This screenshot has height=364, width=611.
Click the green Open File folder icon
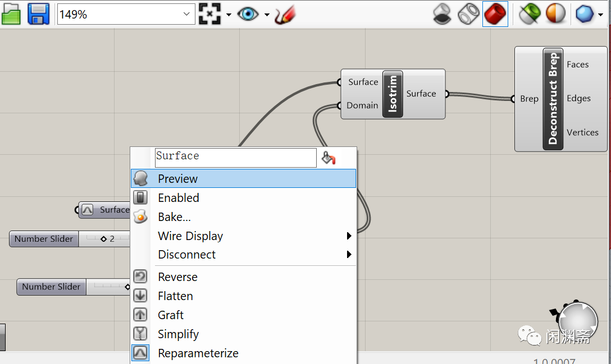(11, 15)
